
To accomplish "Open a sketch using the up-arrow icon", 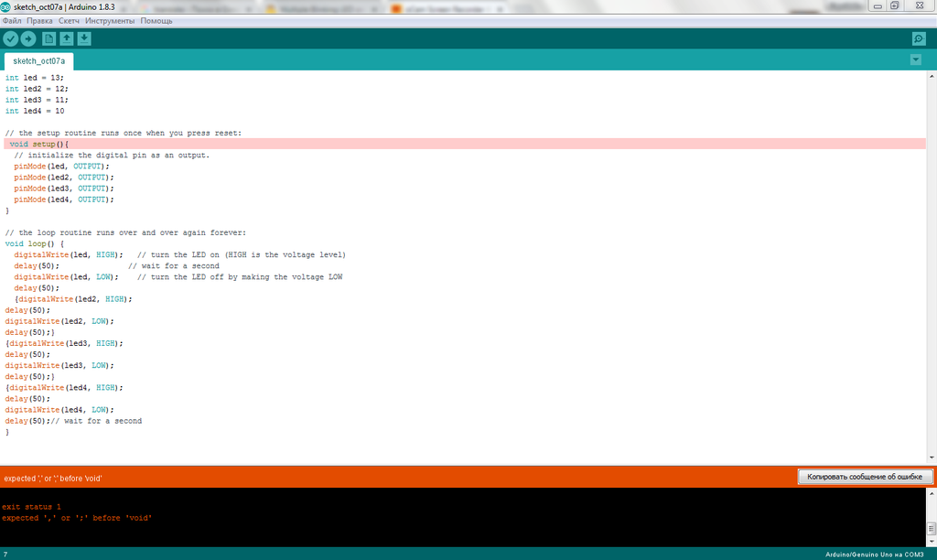I will [x=66, y=38].
